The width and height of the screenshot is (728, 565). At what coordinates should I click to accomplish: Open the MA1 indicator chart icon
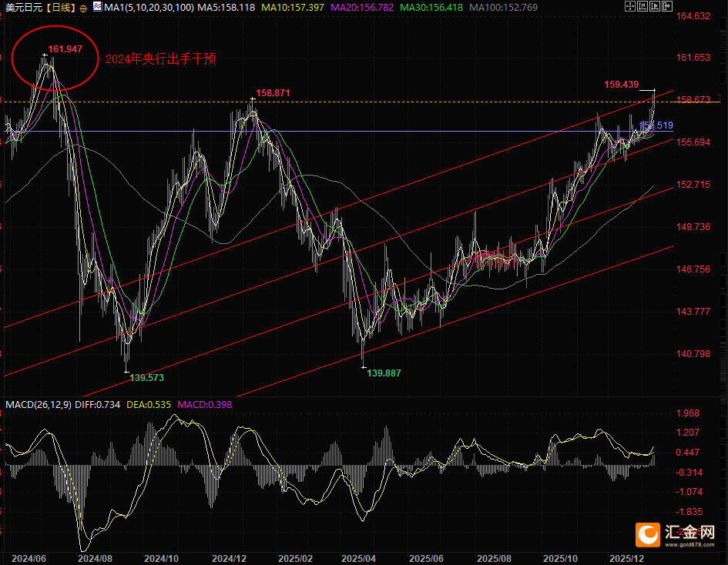pos(98,6)
